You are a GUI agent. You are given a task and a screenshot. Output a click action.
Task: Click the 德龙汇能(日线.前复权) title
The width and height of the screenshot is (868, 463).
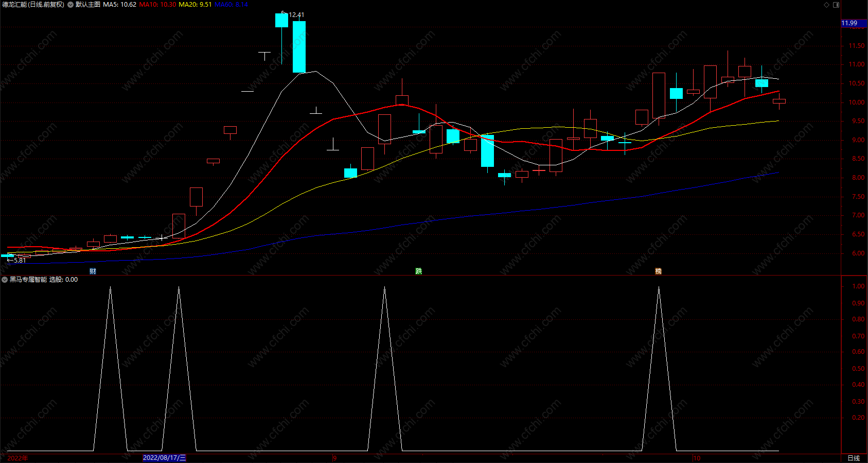[x=33, y=5]
